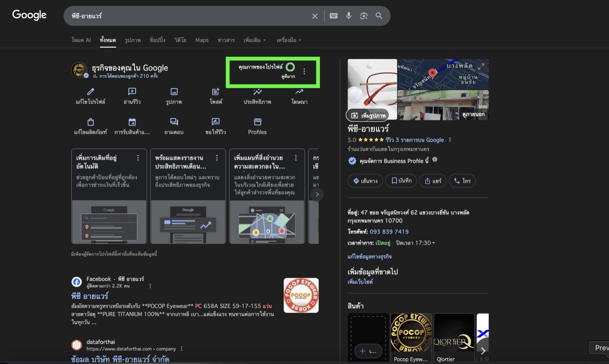This screenshot has width=609, height=364.
Task: Open profile quality three-dot menu
Action: [x=304, y=72]
